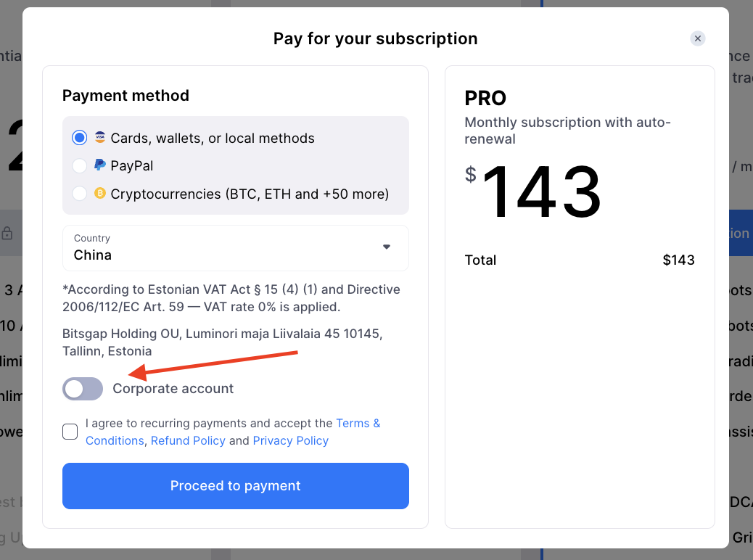
Task: Expand country list using the caret arrow
Action: [387, 247]
